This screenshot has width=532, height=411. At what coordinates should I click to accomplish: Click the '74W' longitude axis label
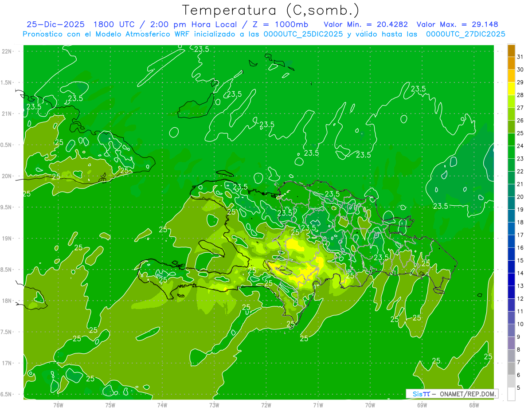pos(162,405)
